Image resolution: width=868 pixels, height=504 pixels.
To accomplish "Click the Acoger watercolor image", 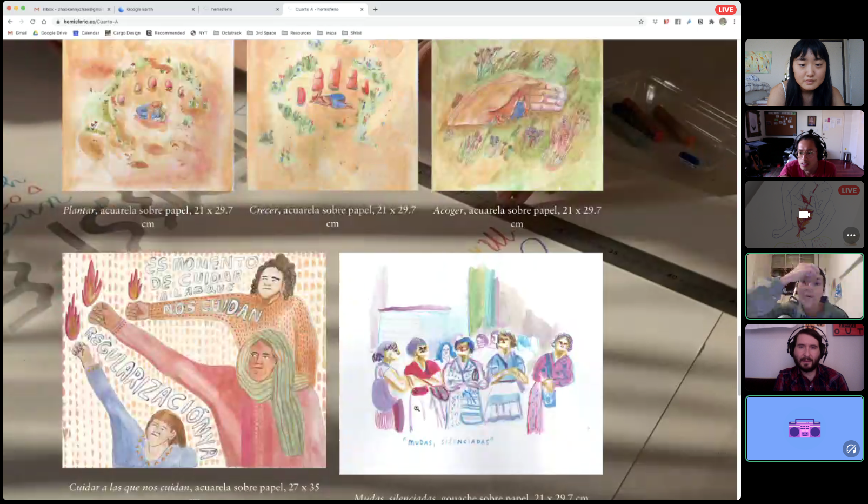I will 517,115.
